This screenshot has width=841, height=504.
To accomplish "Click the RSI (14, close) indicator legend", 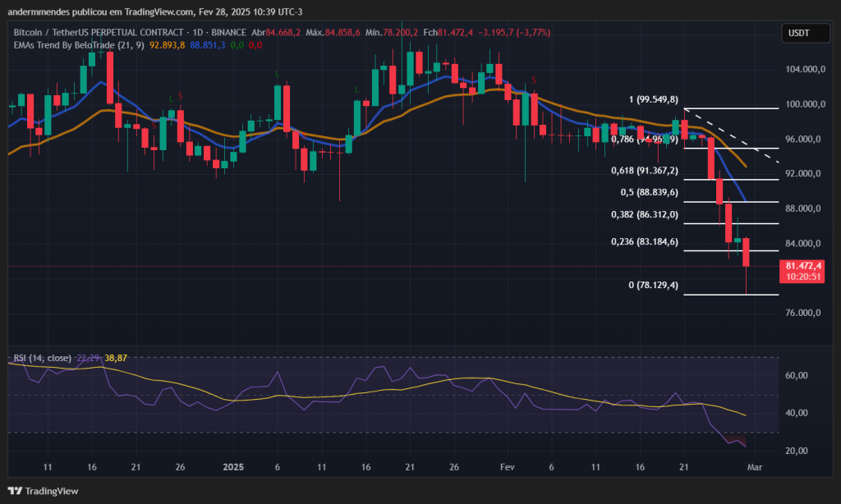I will (43, 358).
